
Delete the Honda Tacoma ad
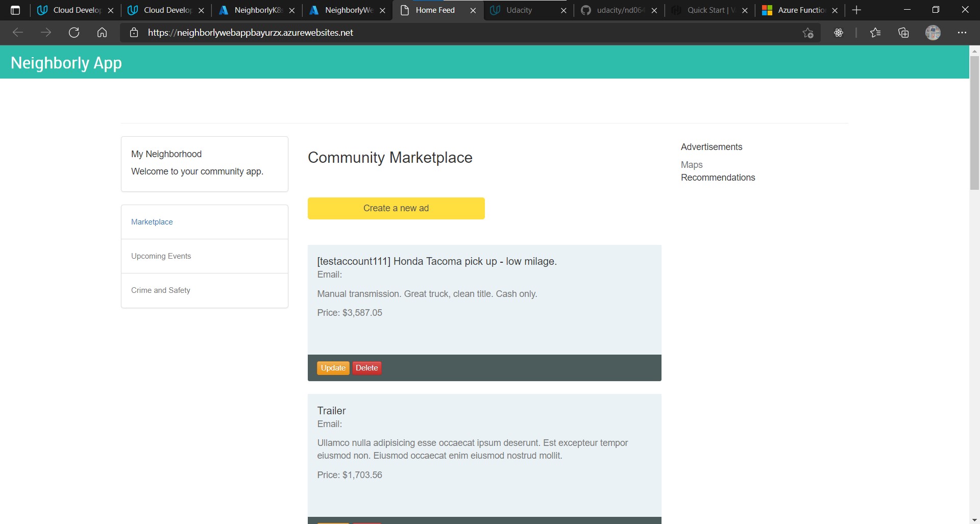[x=367, y=368]
